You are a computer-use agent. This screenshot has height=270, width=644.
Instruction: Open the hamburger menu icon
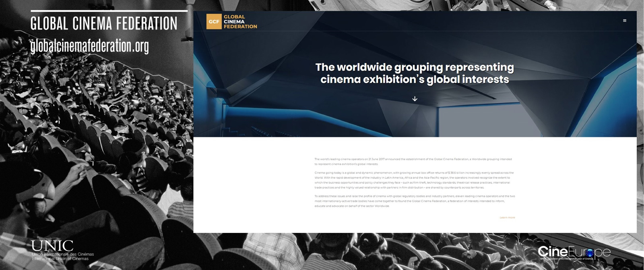click(624, 21)
